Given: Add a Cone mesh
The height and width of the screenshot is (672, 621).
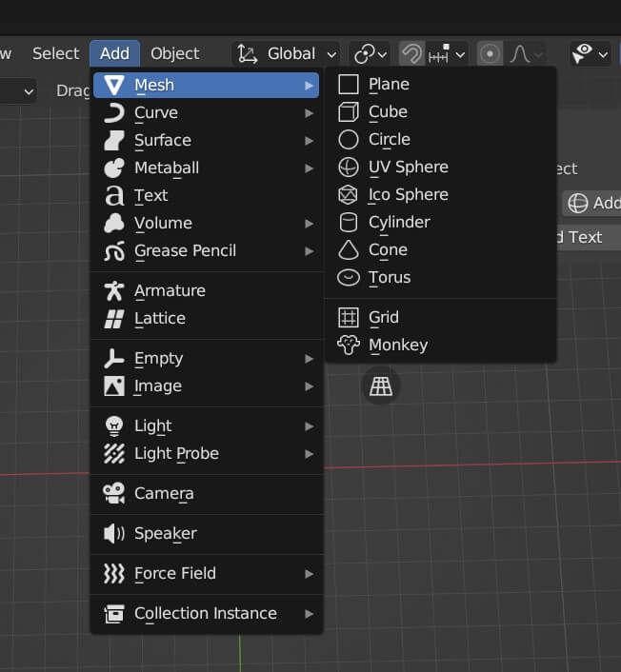Looking at the screenshot, I should coord(387,250).
